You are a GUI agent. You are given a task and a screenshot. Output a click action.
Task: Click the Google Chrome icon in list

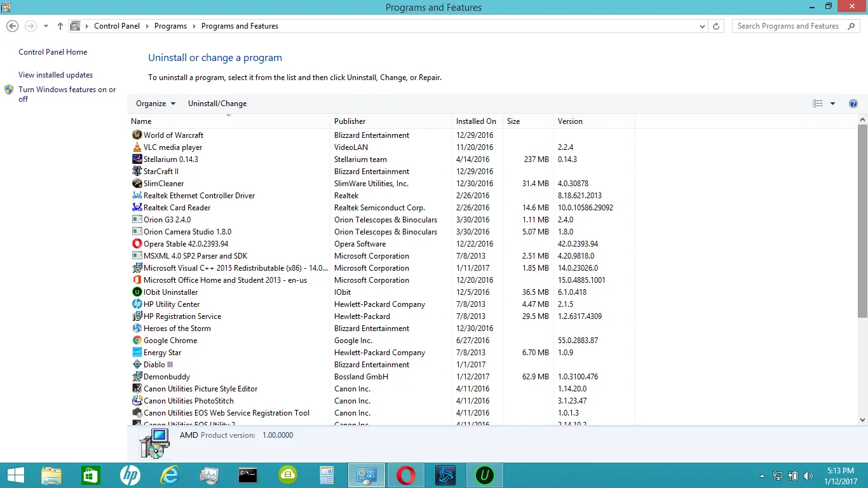coord(137,341)
